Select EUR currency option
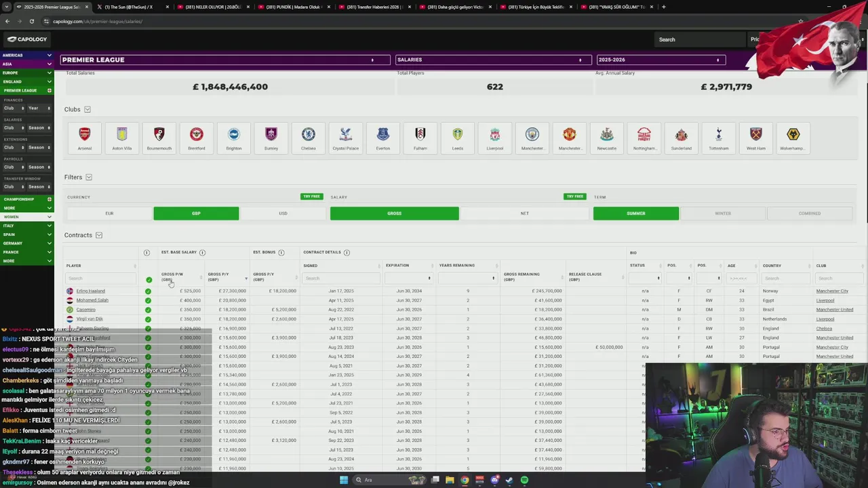Viewport: 868px width, 488px height. pyautogui.click(x=109, y=213)
